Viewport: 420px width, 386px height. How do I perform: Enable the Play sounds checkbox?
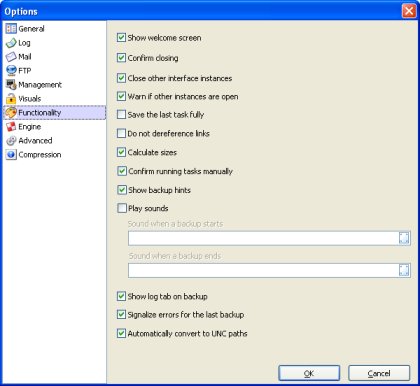[x=122, y=208]
